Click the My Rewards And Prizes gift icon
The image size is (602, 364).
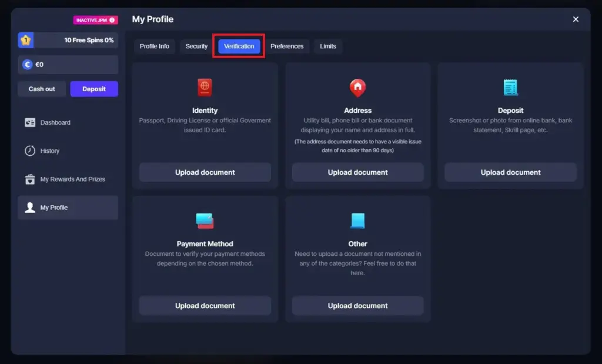point(30,179)
